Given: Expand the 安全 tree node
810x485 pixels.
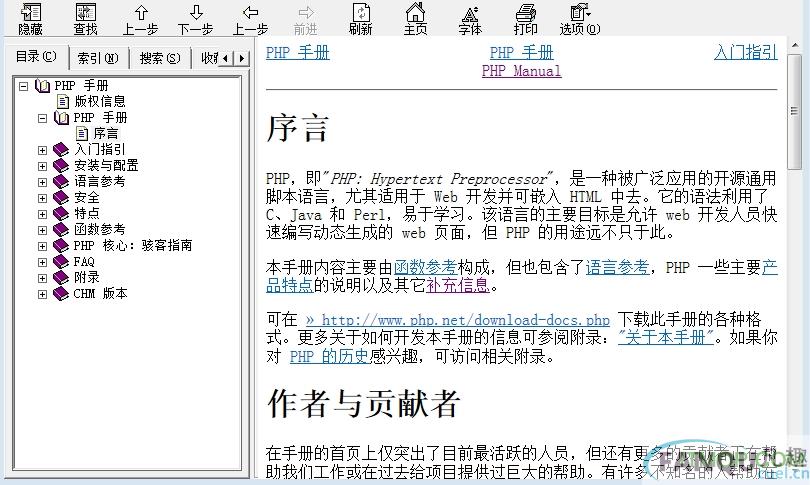Looking at the screenshot, I should [x=42, y=198].
